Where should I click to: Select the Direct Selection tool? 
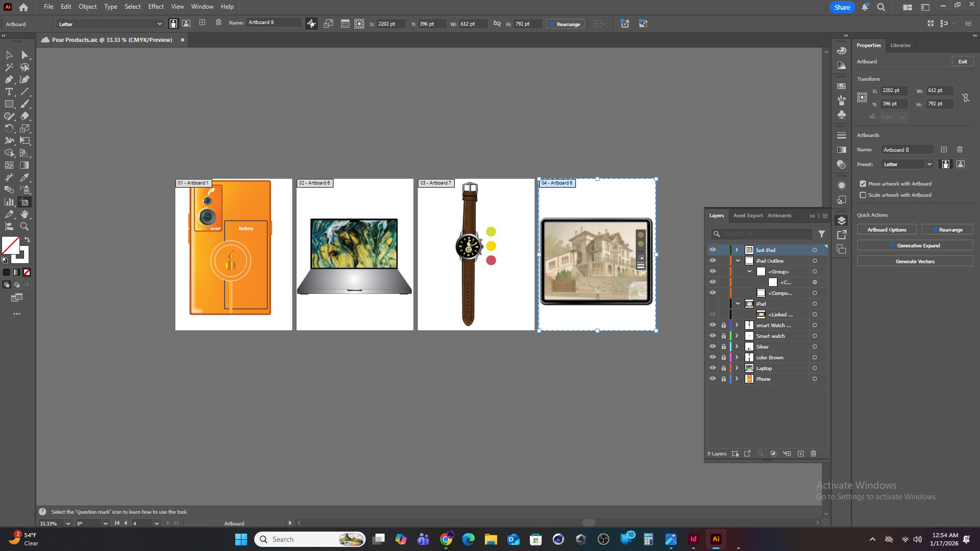coord(25,55)
